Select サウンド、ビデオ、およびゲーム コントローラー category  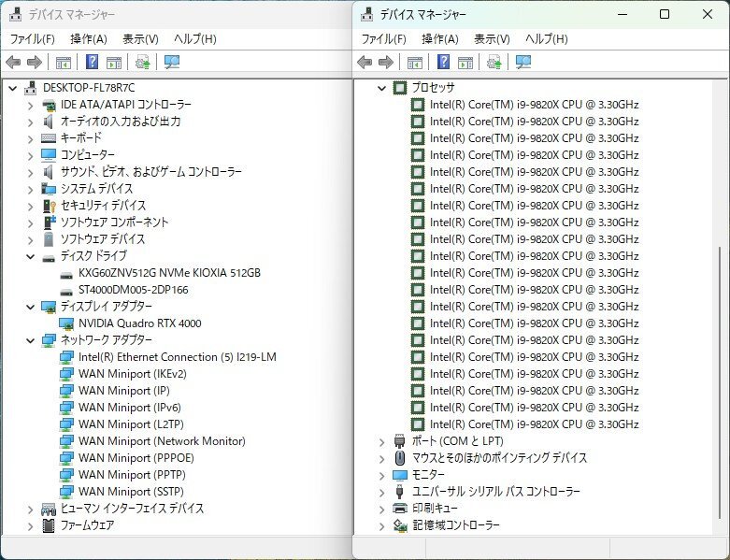[151, 172]
